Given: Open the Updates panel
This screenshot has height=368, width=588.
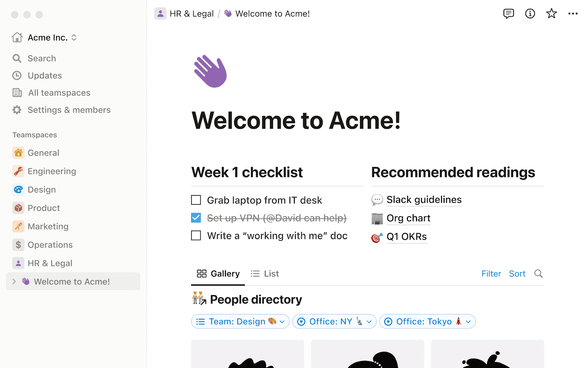Looking at the screenshot, I should pyautogui.click(x=45, y=75).
